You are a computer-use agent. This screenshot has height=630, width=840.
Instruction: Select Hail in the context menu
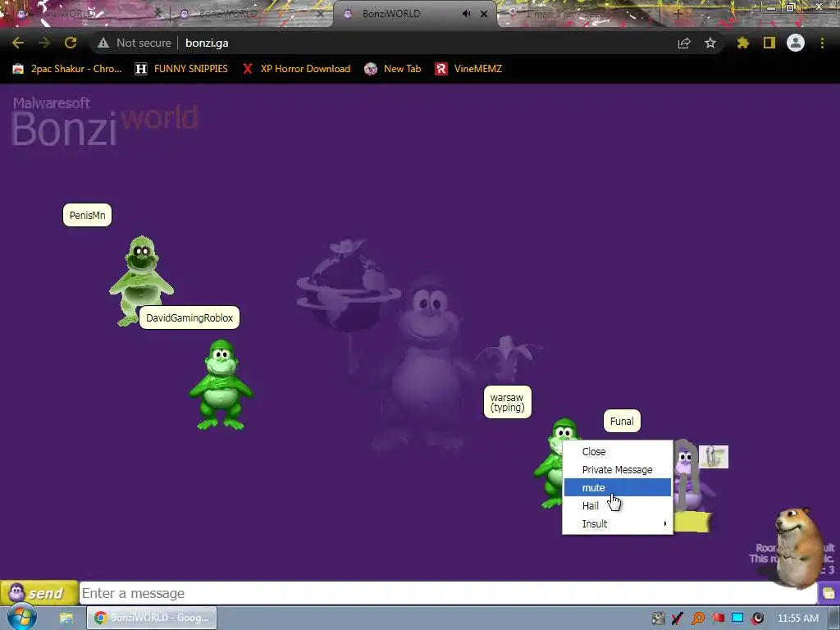tap(617, 505)
